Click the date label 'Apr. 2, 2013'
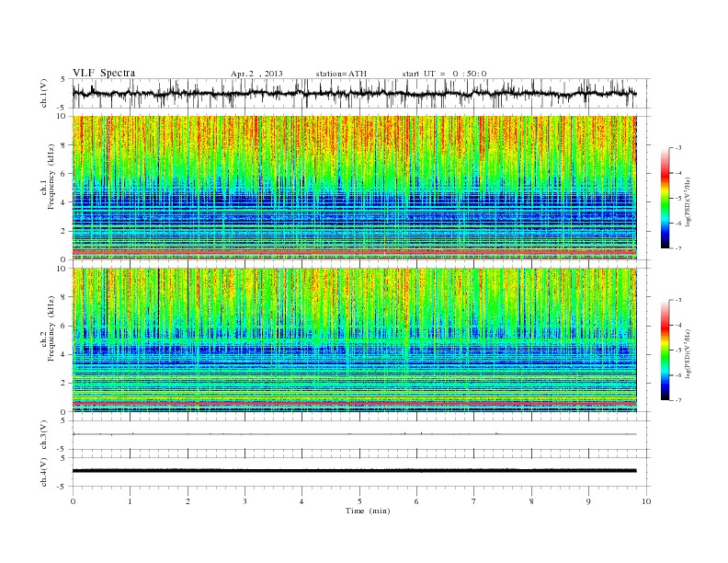The height and width of the screenshot is (563, 728). pos(256,74)
